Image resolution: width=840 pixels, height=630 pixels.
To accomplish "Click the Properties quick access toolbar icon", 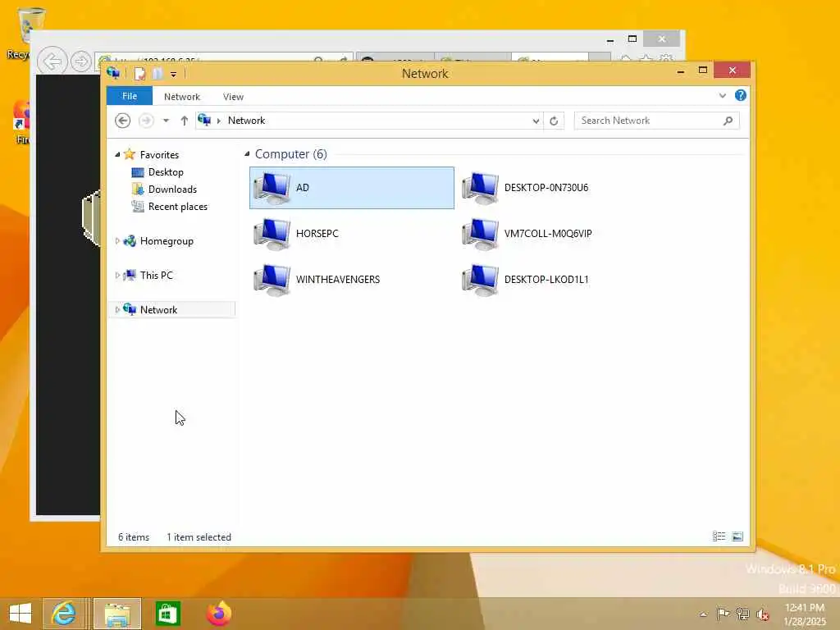I will point(139,73).
